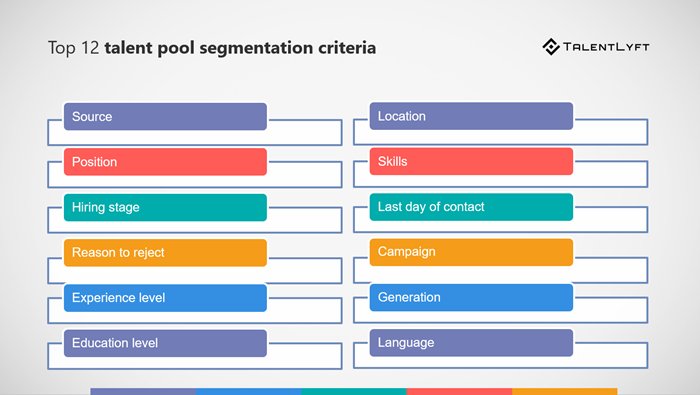Click the title 'Top 12 talent pool segmentation criteria'
The image size is (700, 395).
point(212,48)
